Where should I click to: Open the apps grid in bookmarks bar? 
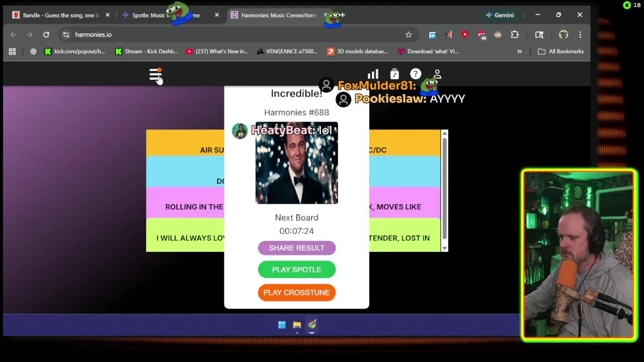12,51
